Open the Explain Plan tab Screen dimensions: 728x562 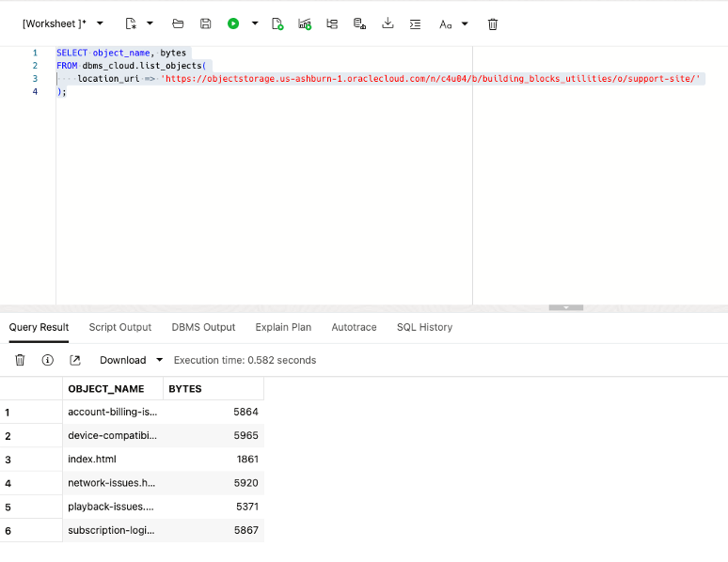coord(283,327)
